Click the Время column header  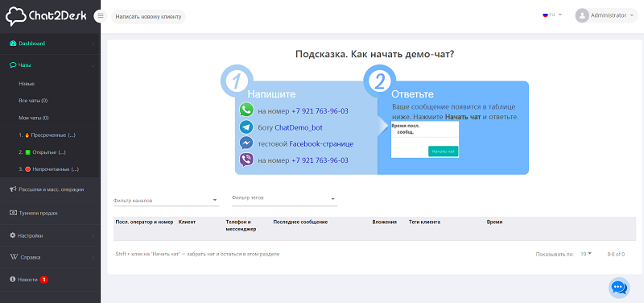[x=494, y=222]
